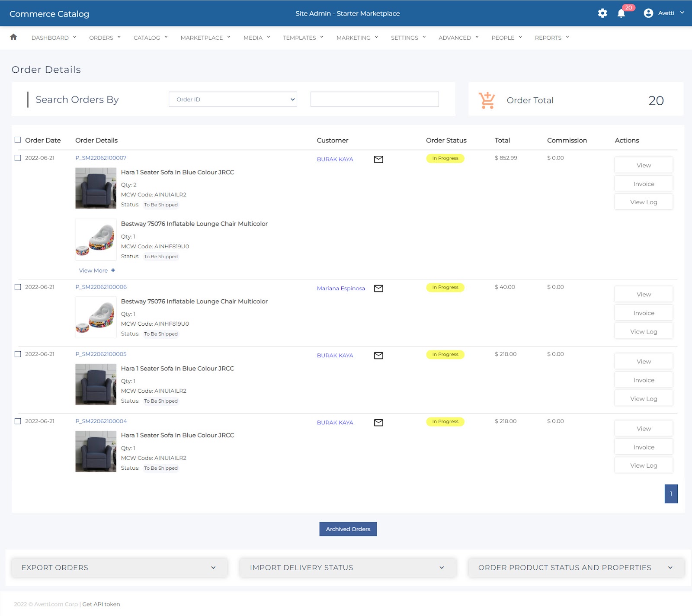Select checkbox for order P_SM22062100006
This screenshot has height=616, width=692.
click(x=18, y=287)
